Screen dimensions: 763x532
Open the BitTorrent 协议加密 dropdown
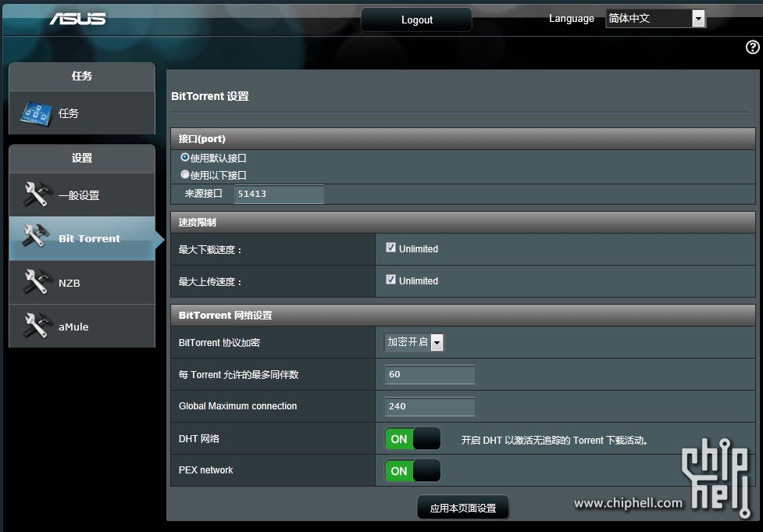[x=414, y=342]
